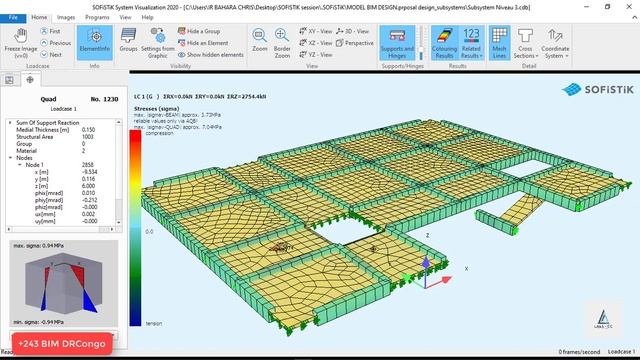Image resolution: width=640 pixels, height=360 pixels.
Task: Collapse the Node 1 tree row
Action: tap(20, 165)
